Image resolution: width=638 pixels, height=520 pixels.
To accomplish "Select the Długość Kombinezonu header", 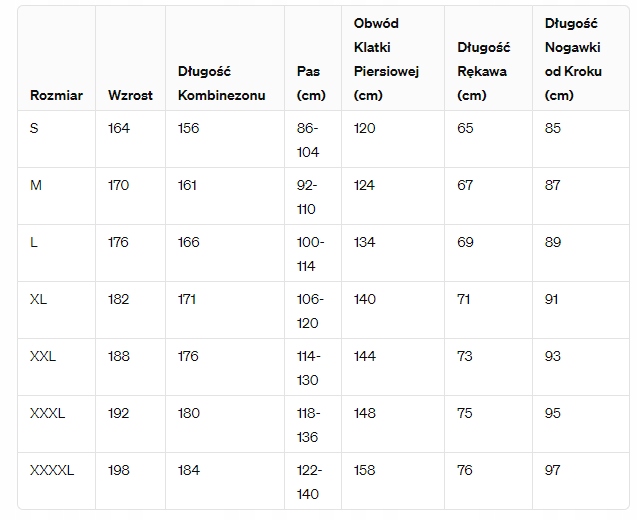I will click(x=221, y=84).
